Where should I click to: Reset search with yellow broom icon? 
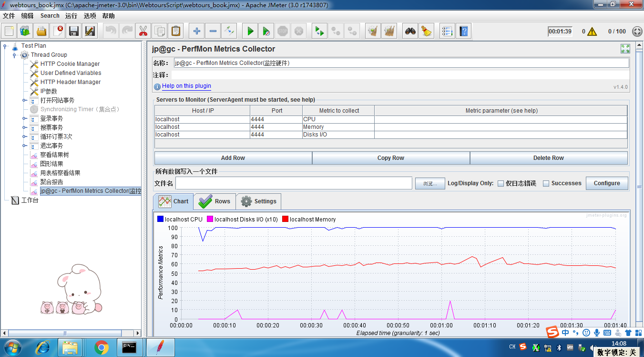click(426, 31)
